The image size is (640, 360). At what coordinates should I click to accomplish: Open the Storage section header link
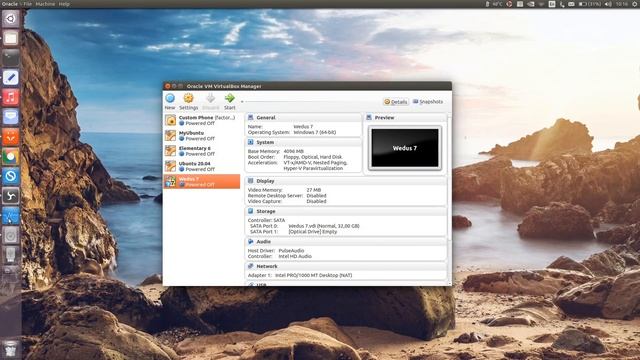click(x=266, y=211)
